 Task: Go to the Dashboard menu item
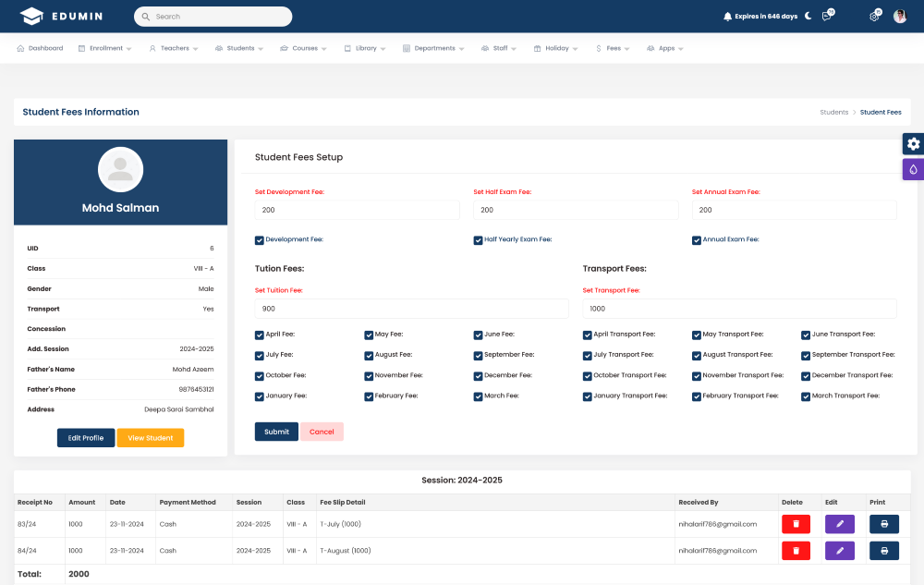(x=40, y=48)
